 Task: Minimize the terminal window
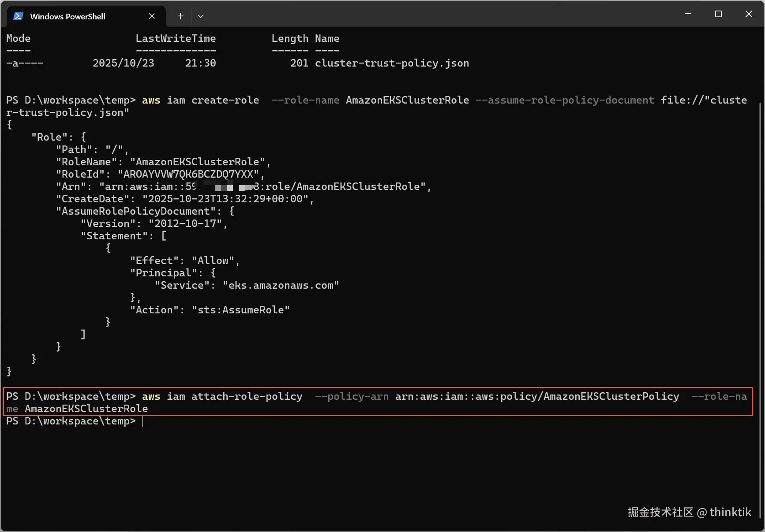[688, 14]
